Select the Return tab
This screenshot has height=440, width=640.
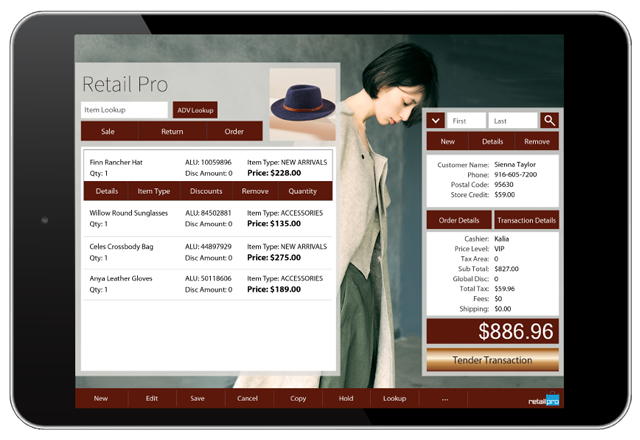[172, 131]
